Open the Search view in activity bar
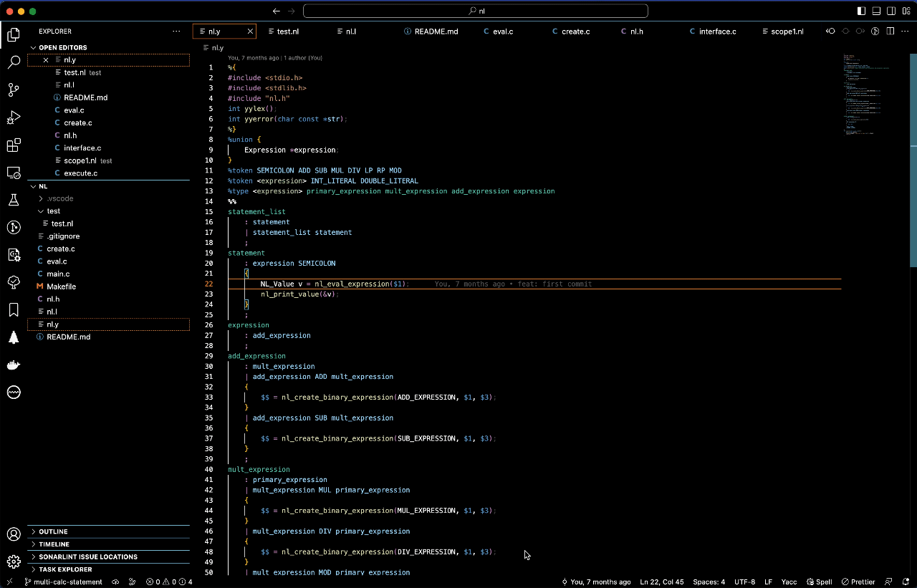917x588 pixels. tap(14, 62)
